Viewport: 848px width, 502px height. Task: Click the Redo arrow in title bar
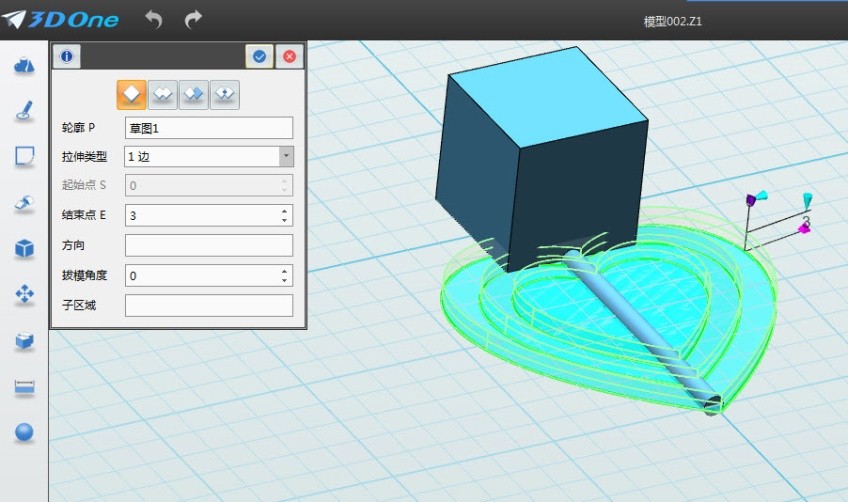193,19
